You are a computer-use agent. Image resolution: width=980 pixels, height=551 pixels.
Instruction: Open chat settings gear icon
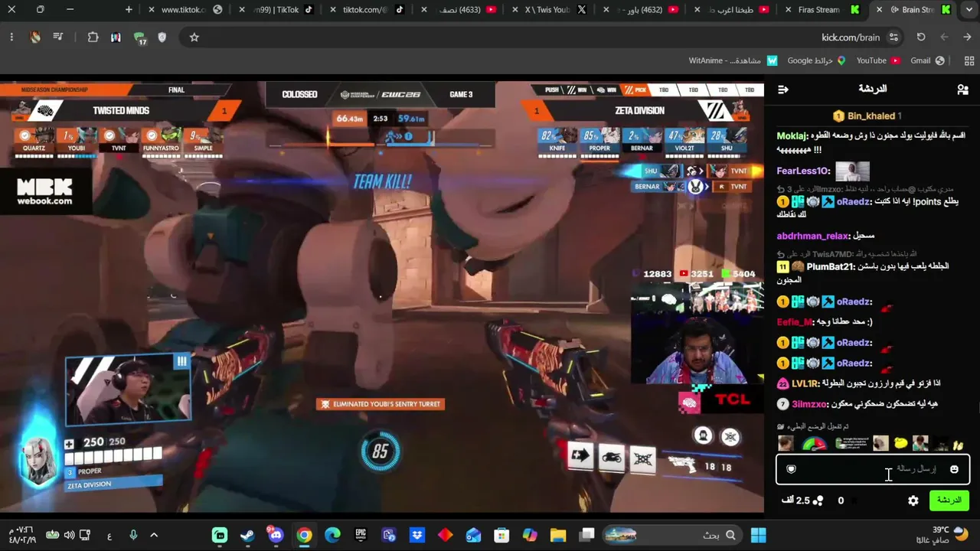(x=913, y=500)
